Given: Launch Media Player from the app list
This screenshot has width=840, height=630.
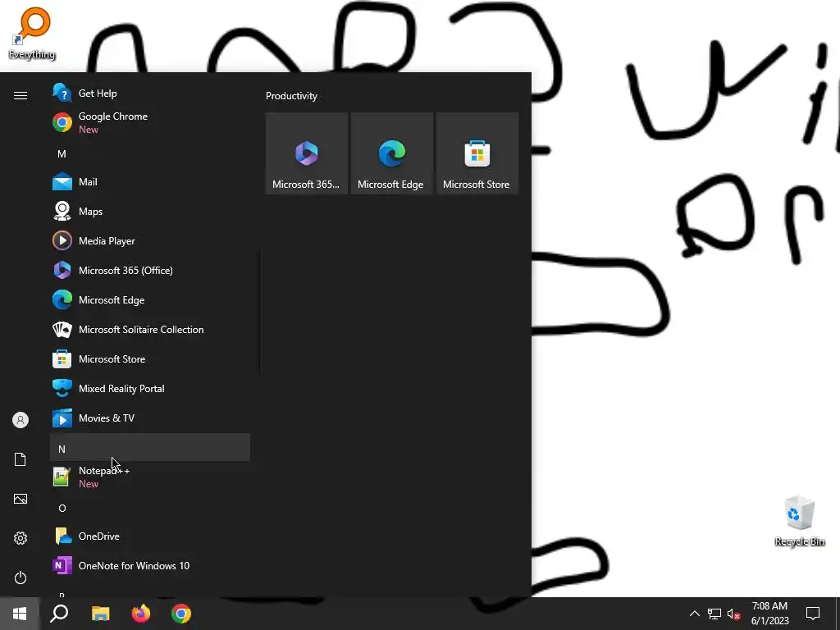Looking at the screenshot, I should [x=150, y=241].
